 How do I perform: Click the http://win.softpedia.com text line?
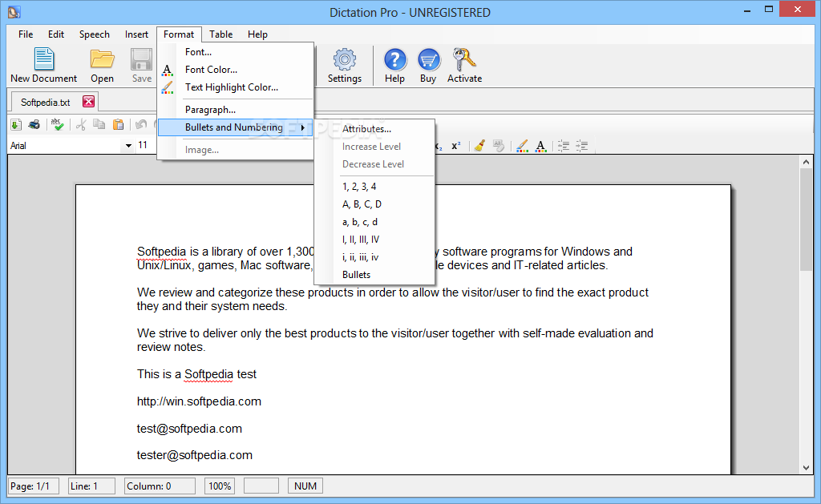coord(199,401)
